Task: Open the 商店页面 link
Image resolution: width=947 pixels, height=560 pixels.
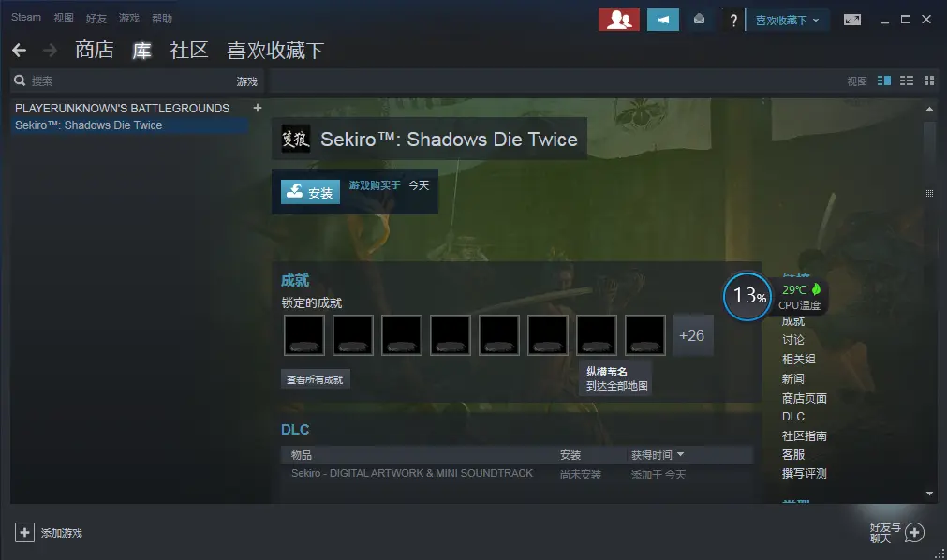Action: 805,398
